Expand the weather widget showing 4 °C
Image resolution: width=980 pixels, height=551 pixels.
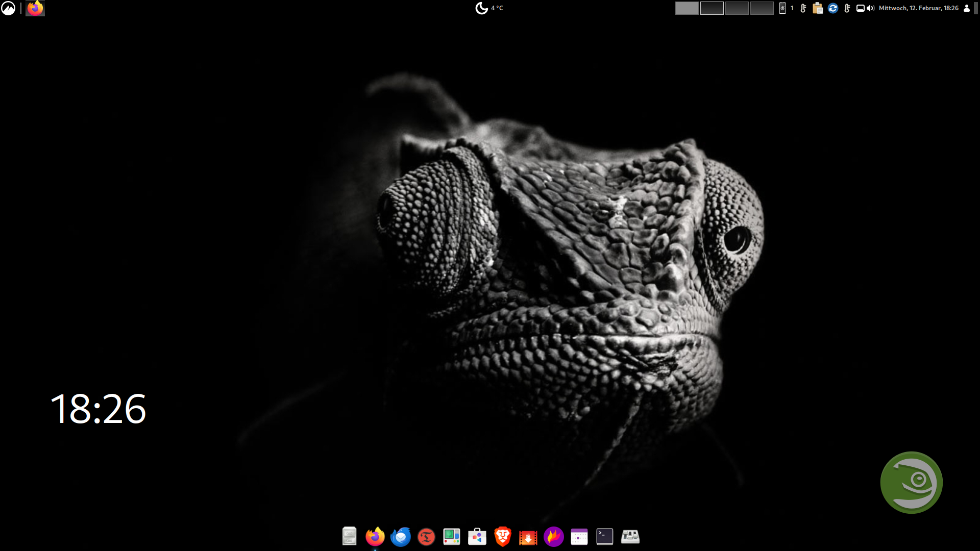pyautogui.click(x=489, y=8)
